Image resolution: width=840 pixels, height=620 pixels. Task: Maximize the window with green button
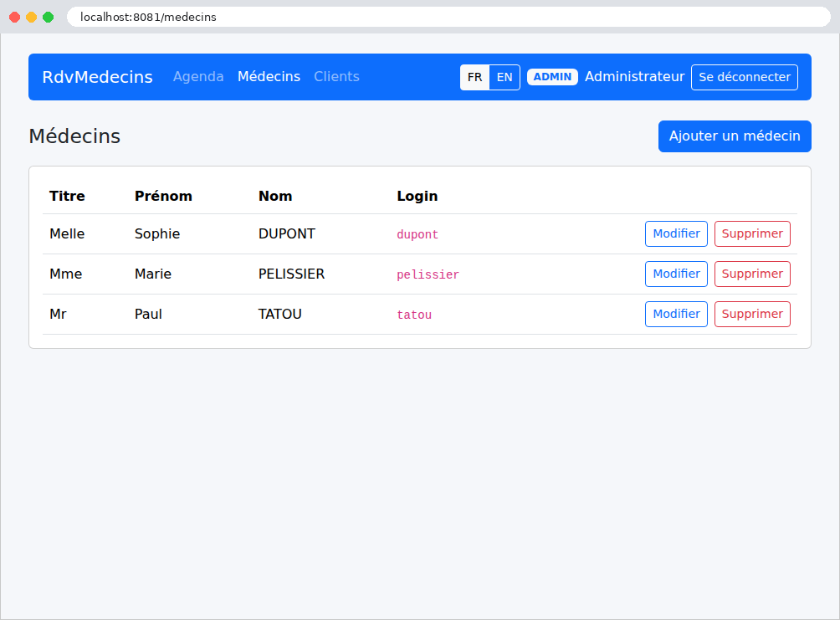pyautogui.click(x=49, y=17)
